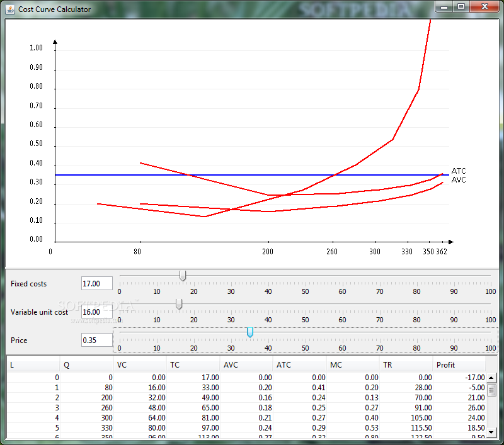Image resolution: width=504 pixels, height=445 pixels.
Task: Select the TR cell showing 105.00
Action: (406, 418)
